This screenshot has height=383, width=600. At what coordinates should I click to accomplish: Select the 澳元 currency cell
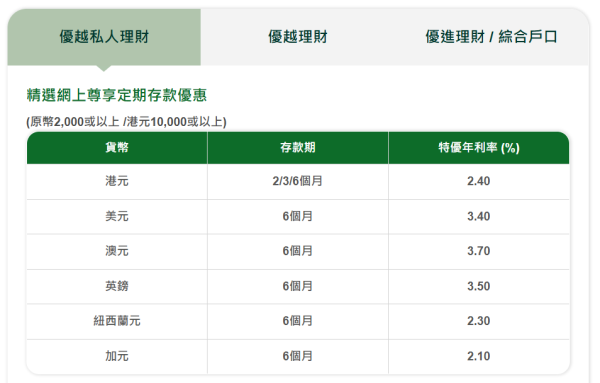[117, 251]
